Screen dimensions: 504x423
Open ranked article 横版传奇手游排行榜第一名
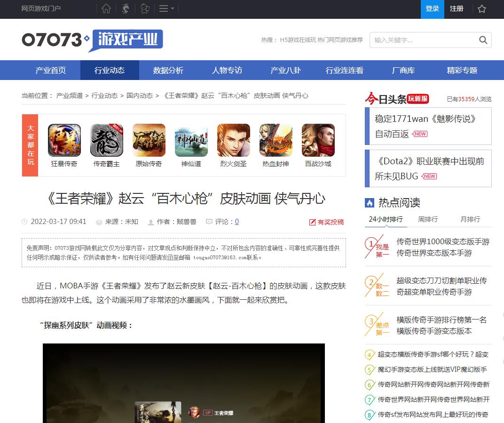click(x=441, y=325)
